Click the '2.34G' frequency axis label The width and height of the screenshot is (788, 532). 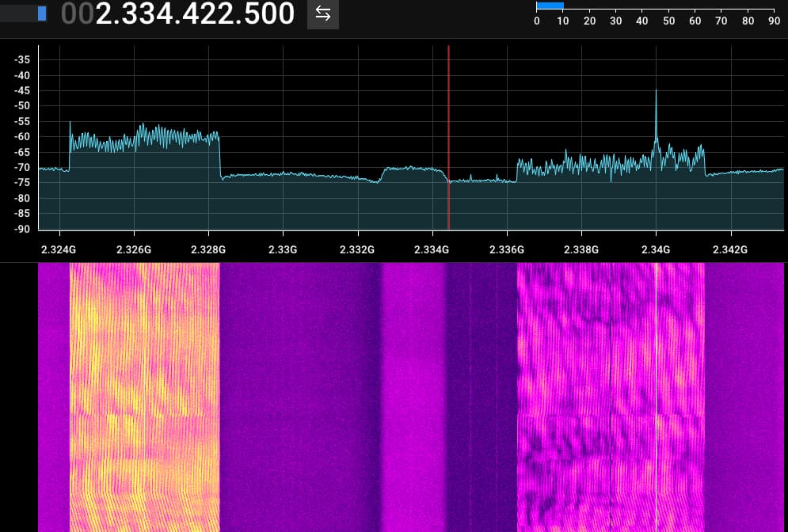pos(656,249)
